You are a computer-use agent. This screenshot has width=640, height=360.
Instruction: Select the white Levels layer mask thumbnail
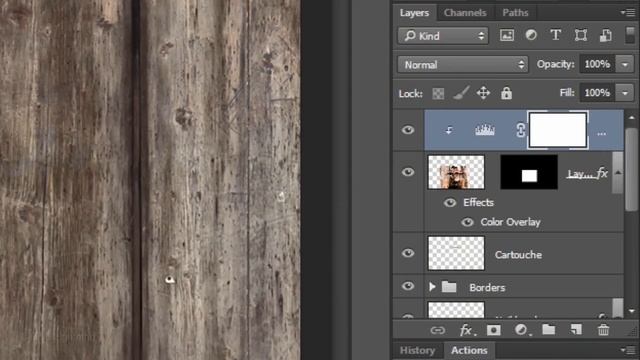(x=558, y=130)
